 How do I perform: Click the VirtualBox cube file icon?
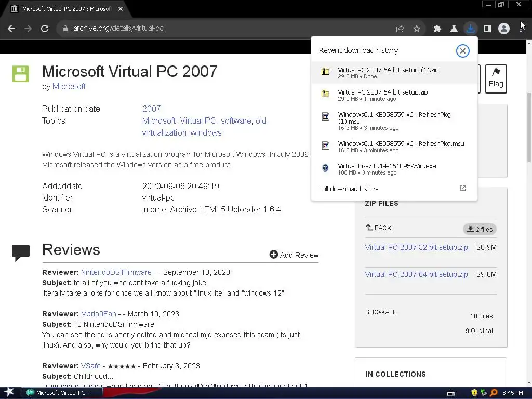325,168
